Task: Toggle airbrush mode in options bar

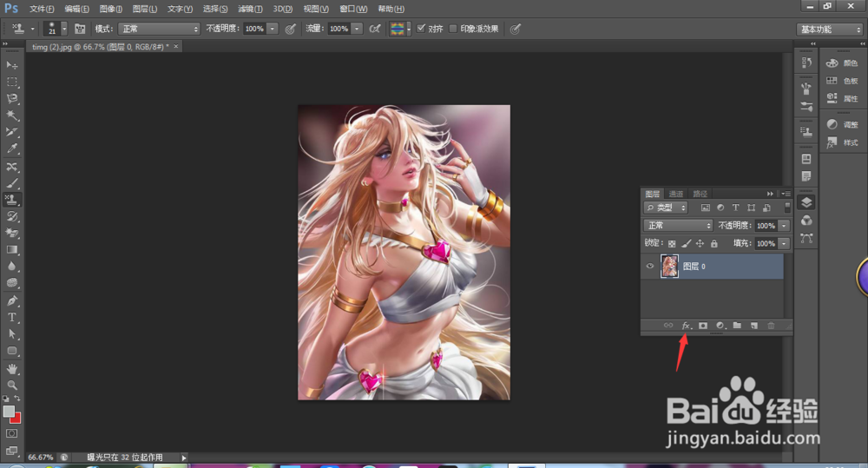Action: tap(375, 29)
